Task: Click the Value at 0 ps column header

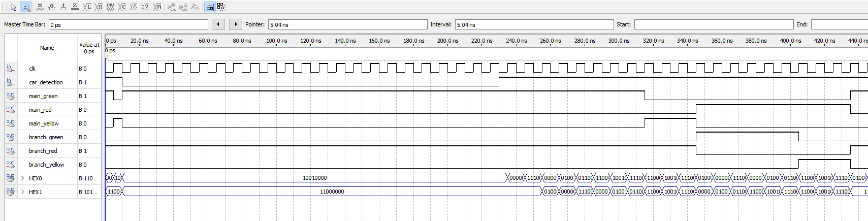Action: 89,48
